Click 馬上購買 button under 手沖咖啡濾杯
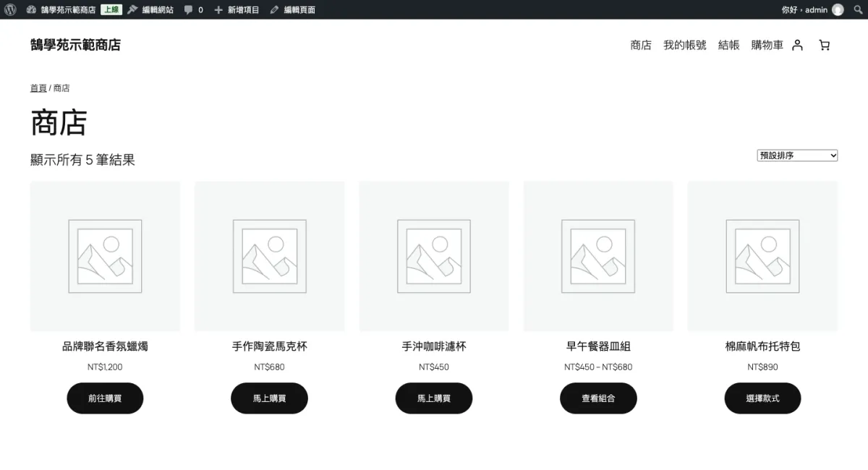This screenshot has width=868, height=470. 433,398
